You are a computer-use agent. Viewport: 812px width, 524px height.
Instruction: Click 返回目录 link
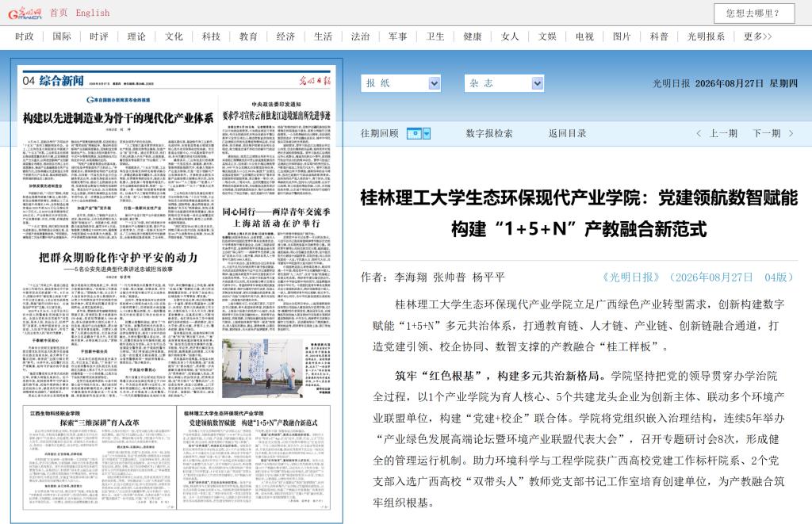point(568,134)
